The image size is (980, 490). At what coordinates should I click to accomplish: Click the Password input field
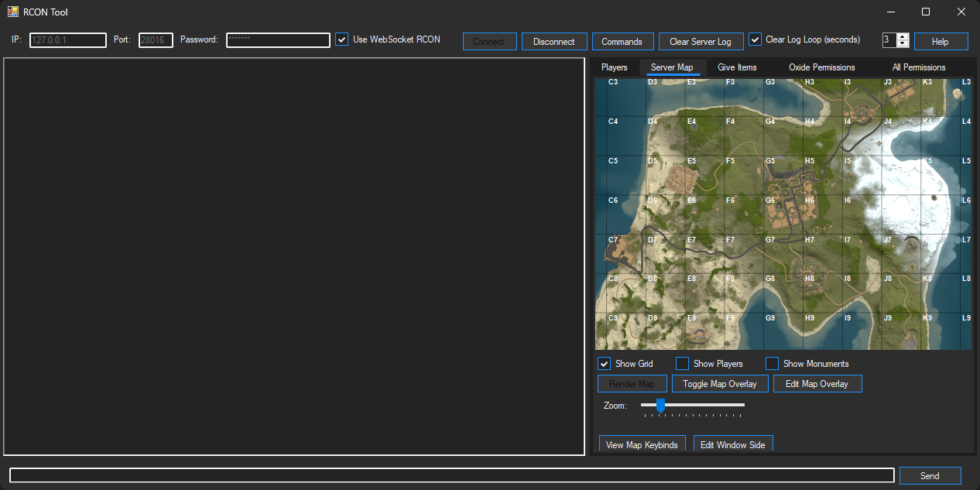(278, 40)
